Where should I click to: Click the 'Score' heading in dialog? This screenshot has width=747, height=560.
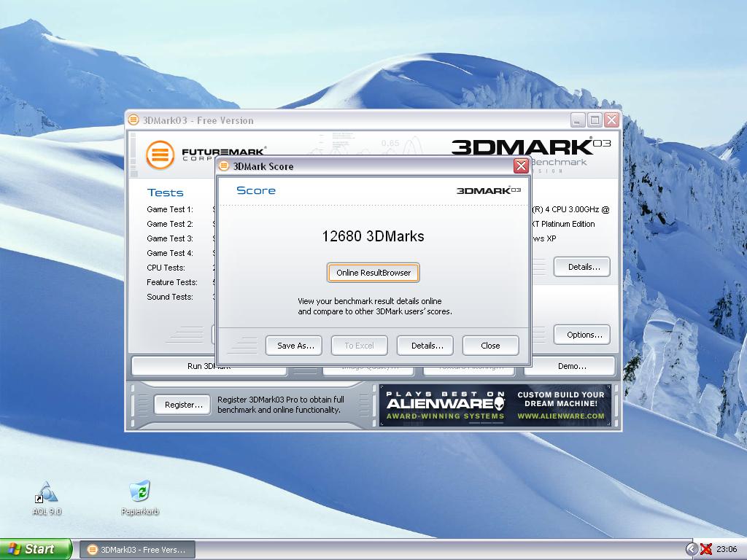click(256, 190)
